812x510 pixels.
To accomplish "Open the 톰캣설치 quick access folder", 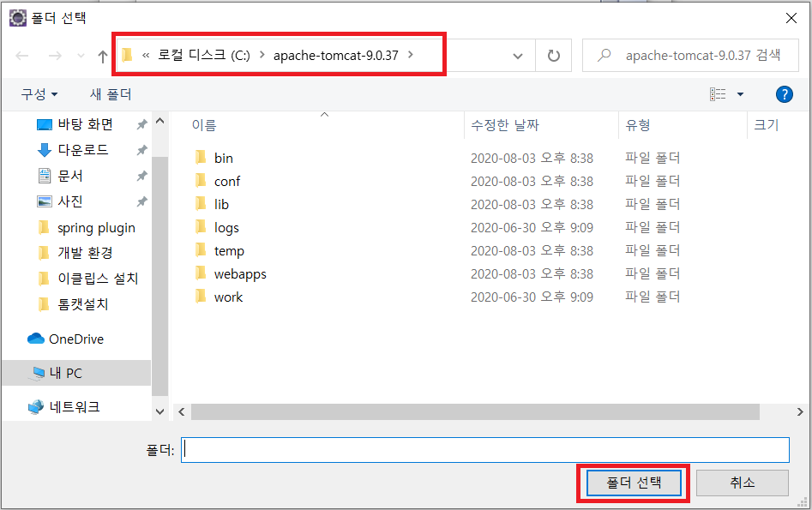I will (x=83, y=304).
